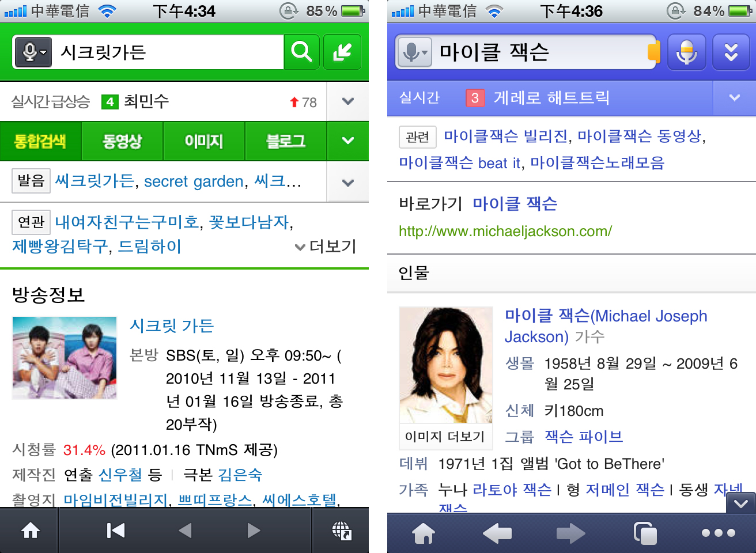Open related search 드림하이
756x553 pixels.
click(x=150, y=247)
